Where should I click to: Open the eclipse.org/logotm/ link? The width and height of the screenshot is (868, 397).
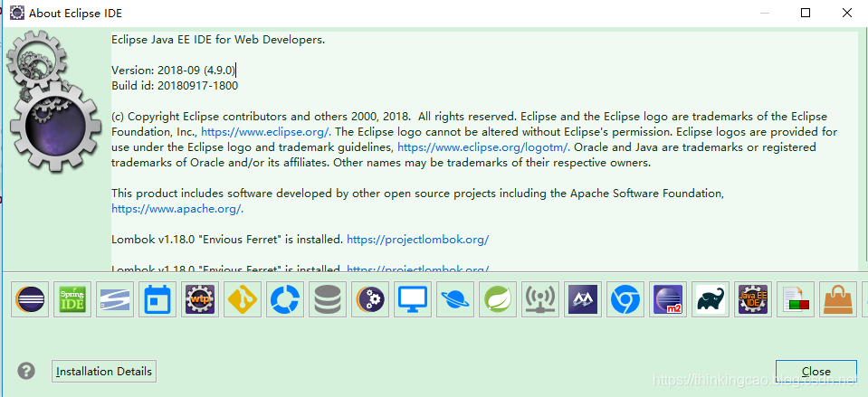[x=483, y=147]
